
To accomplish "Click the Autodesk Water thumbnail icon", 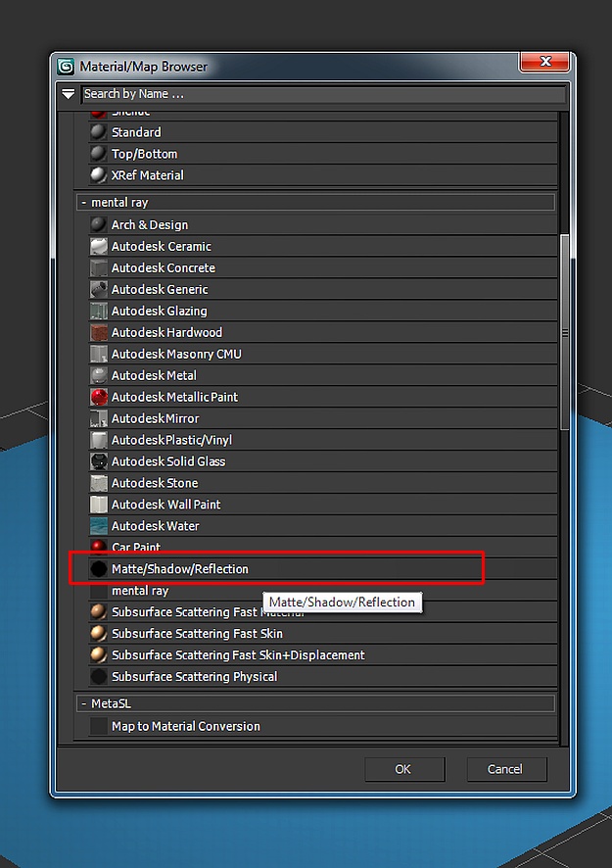I will click(99, 526).
